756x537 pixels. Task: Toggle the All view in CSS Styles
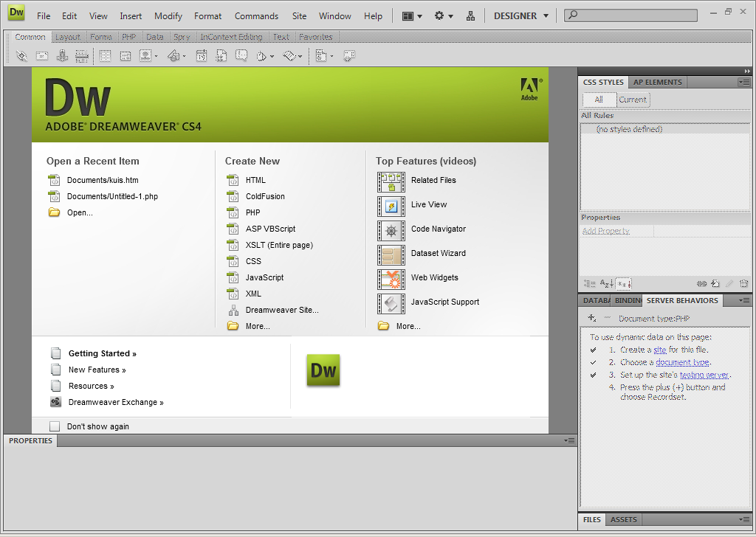tap(599, 100)
